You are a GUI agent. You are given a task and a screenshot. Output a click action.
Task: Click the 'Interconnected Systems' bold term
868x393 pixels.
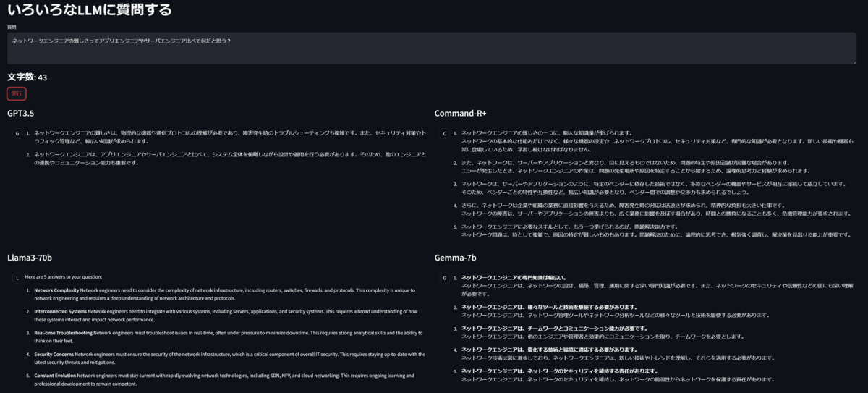[60, 311]
